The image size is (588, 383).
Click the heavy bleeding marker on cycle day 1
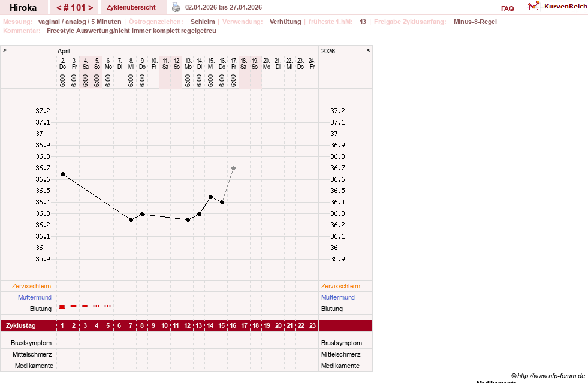point(62,307)
